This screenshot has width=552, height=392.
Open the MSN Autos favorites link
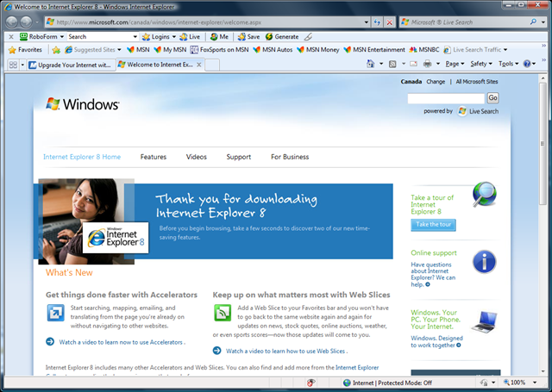point(273,50)
